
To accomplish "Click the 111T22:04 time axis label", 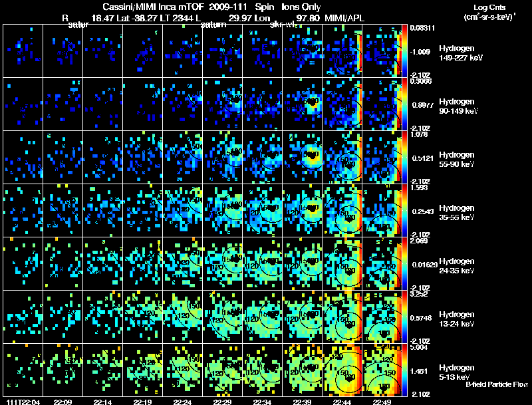I will click(23, 402).
